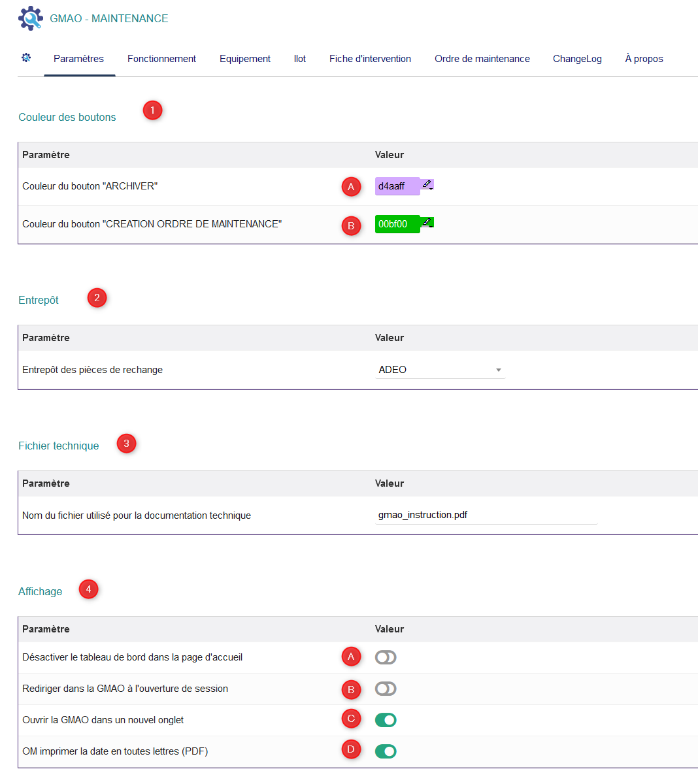Click red marker 2 beside Entrepôt heading

(x=97, y=298)
